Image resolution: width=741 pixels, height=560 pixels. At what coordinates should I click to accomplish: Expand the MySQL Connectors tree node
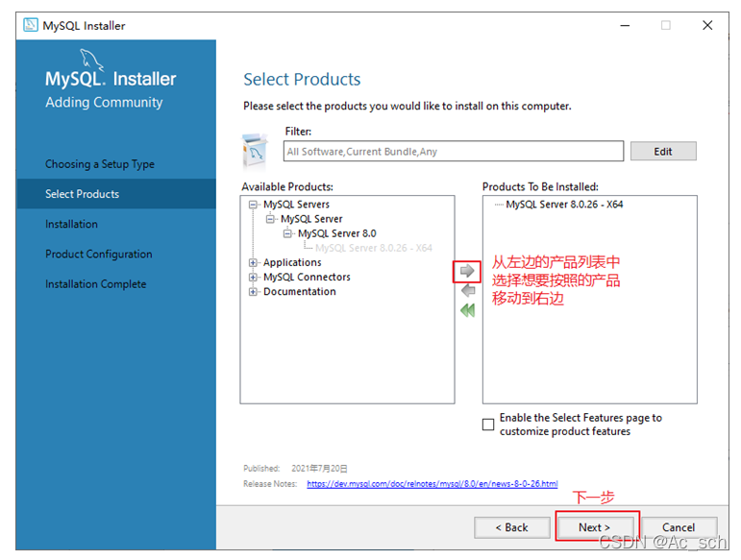click(x=254, y=278)
